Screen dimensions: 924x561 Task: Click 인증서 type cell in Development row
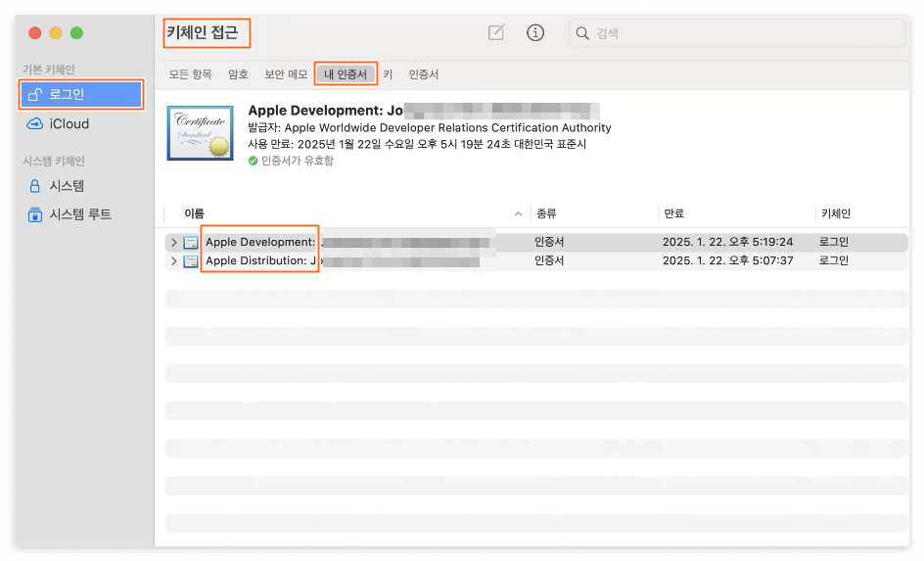(x=549, y=242)
